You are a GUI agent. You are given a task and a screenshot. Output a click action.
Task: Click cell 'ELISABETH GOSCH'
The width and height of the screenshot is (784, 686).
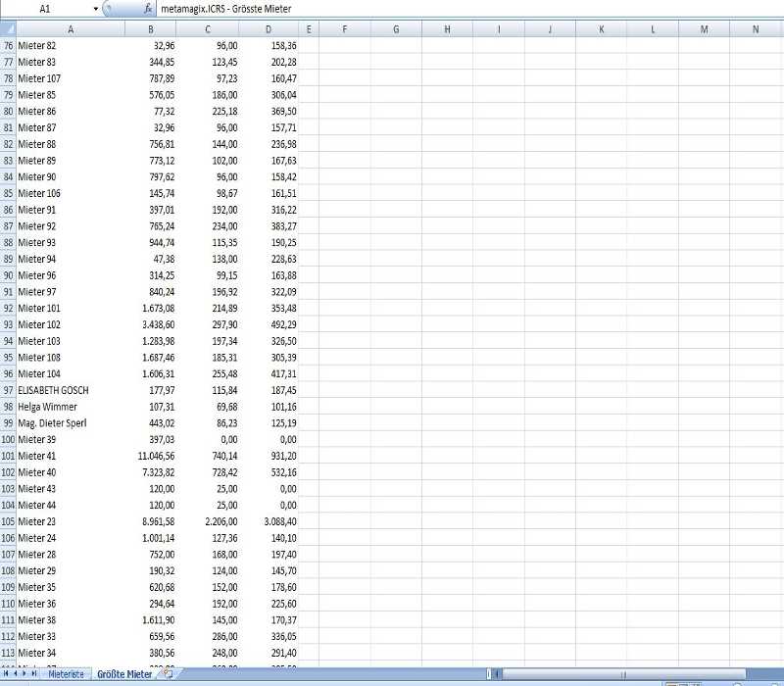pyautogui.click(x=71, y=390)
